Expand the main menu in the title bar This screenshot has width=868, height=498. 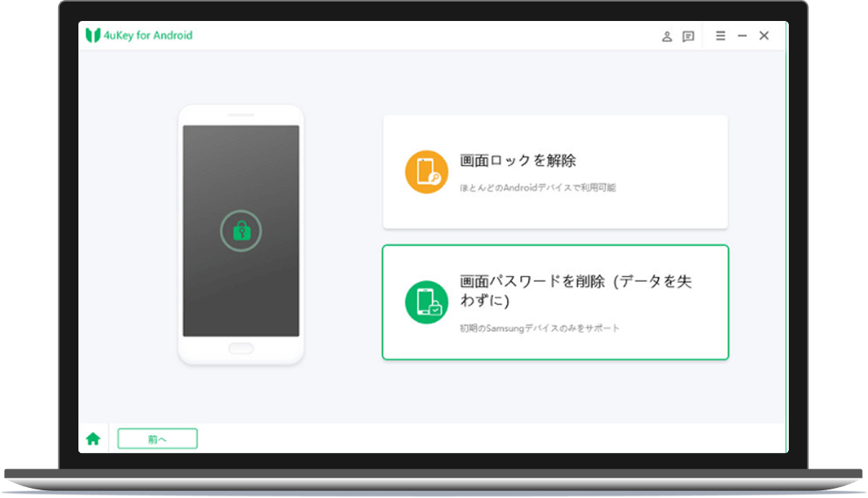[x=720, y=36]
